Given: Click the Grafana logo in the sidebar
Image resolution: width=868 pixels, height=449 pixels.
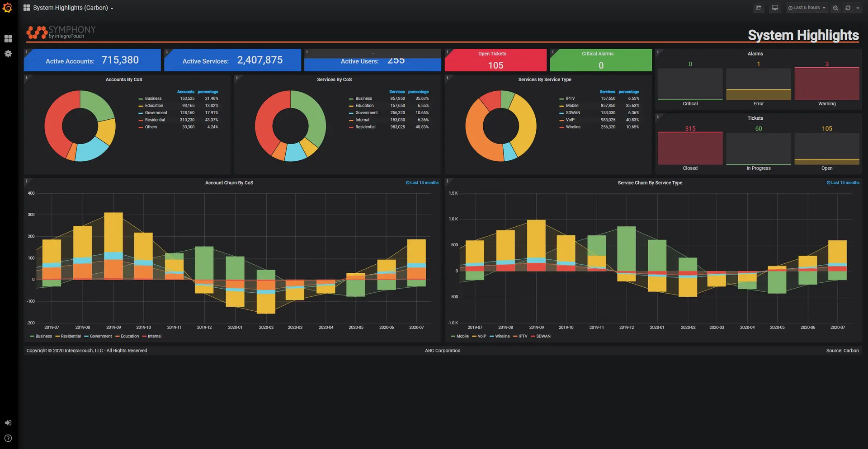Looking at the screenshot, I should pos(8,8).
